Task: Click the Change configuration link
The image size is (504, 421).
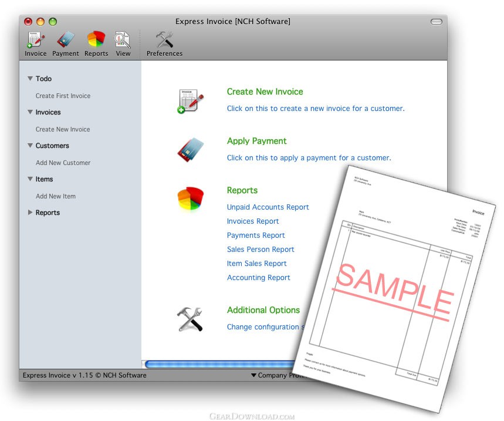Action: pos(266,327)
